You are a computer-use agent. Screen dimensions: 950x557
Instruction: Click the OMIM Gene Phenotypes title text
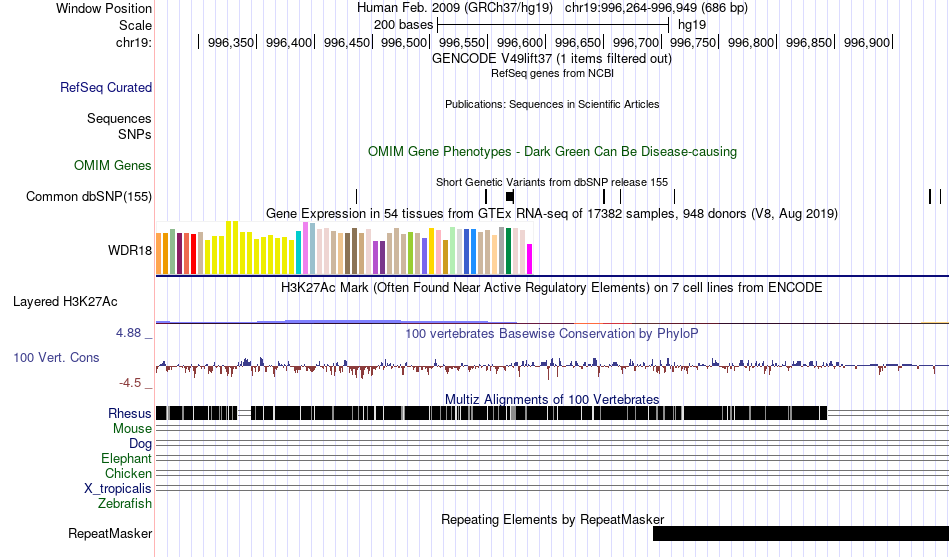click(x=553, y=152)
